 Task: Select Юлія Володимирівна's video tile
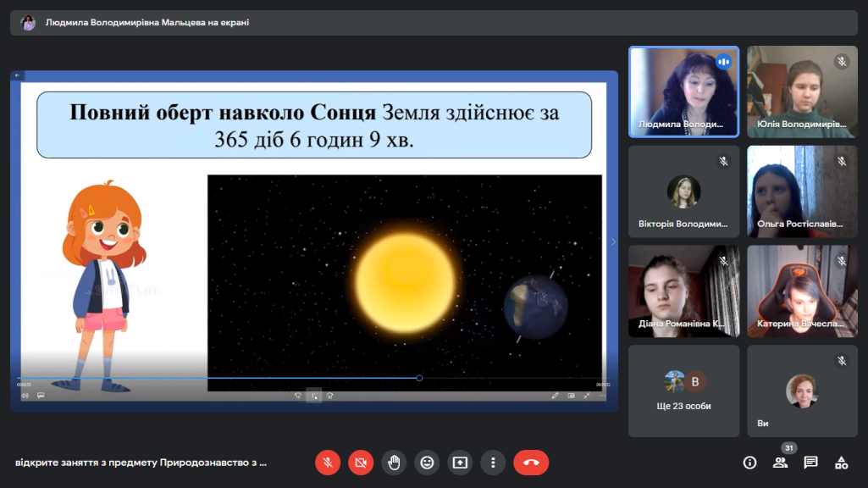pyautogui.click(x=802, y=91)
